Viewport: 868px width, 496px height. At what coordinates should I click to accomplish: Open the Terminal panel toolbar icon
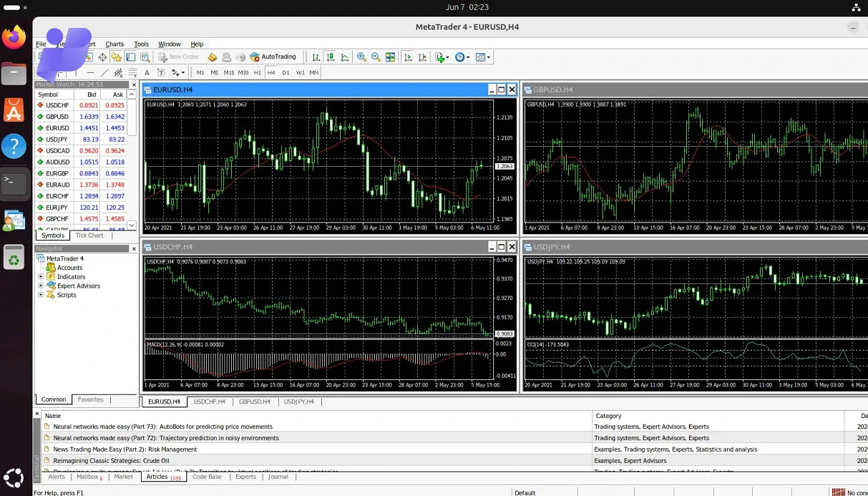(130, 57)
